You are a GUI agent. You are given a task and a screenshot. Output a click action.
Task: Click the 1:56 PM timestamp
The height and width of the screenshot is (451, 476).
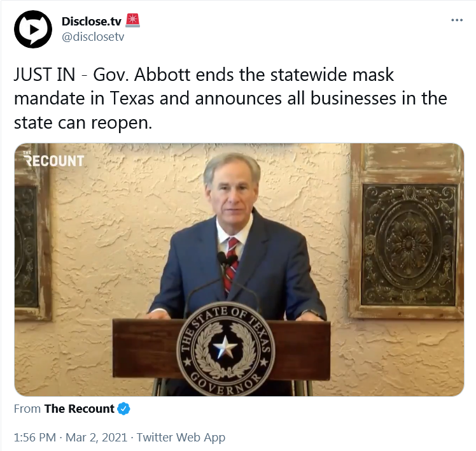click(x=35, y=438)
